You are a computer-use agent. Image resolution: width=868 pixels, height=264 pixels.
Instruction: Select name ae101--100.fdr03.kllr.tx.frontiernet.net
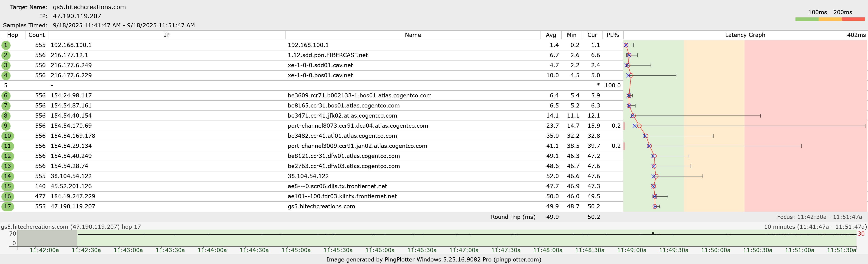(x=342, y=197)
